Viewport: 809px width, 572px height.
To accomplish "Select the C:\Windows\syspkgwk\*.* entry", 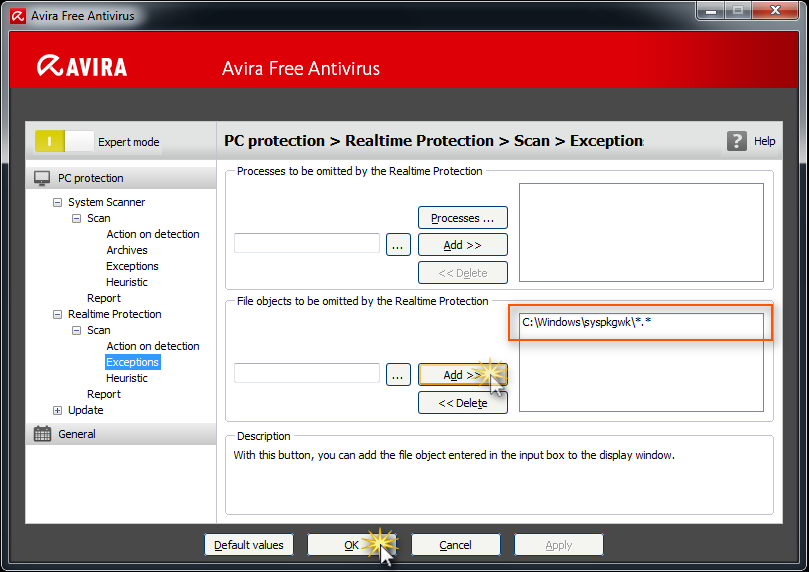I will point(587,322).
